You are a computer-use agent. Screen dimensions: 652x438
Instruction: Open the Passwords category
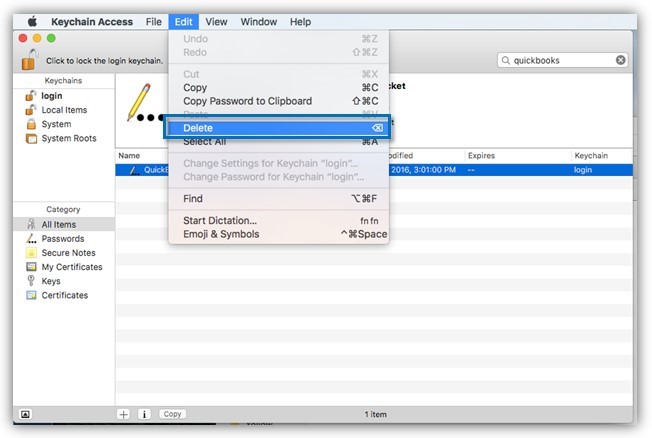(x=63, y=239)
